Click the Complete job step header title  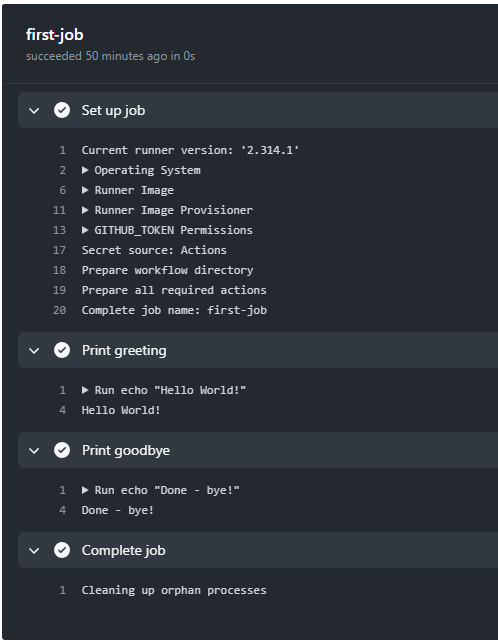pyautogui.click(x=123, y=550)
